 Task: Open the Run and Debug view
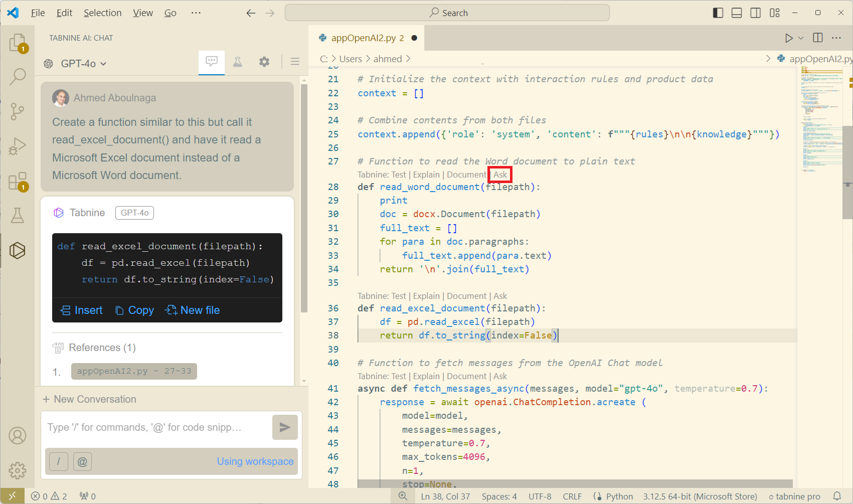pyautogui.click(x=18, y=146)
